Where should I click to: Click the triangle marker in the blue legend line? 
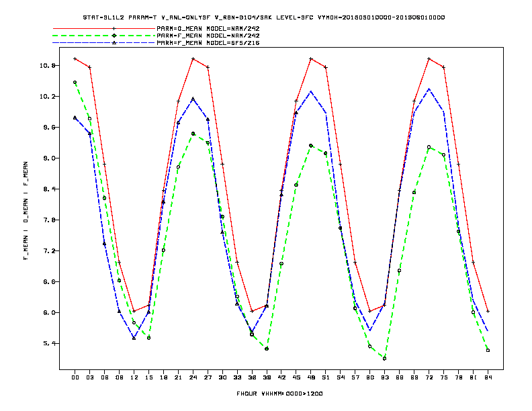114,43
